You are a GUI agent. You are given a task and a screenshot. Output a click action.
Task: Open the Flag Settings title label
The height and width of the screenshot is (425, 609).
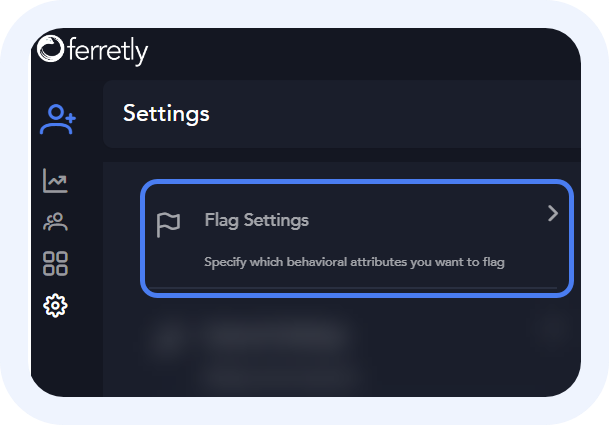(256, 220)
